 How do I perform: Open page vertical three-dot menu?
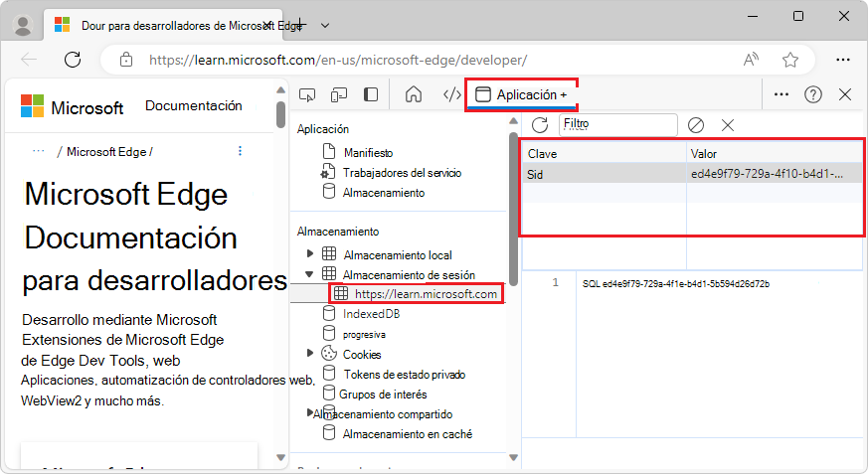point(240,151)
